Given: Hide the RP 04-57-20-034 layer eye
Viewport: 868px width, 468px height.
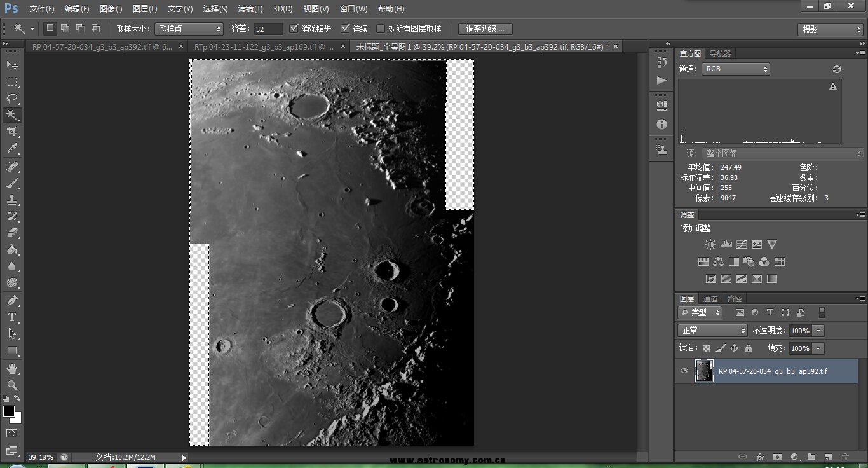Looking at the screenshot, I should 684,371.
